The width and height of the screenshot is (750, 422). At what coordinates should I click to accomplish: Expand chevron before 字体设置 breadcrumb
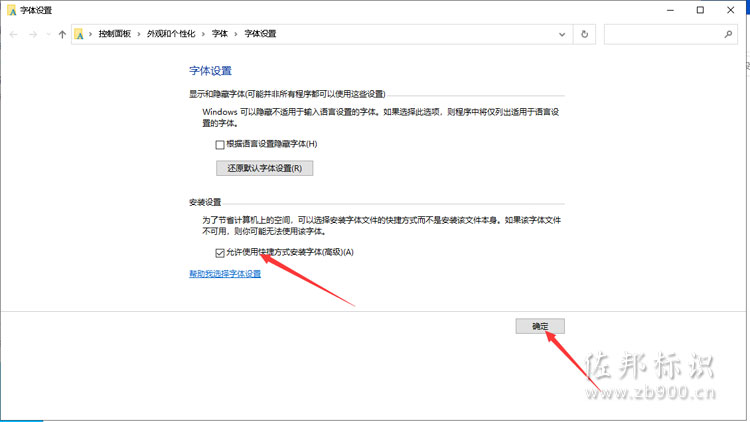tap(236, 34)
